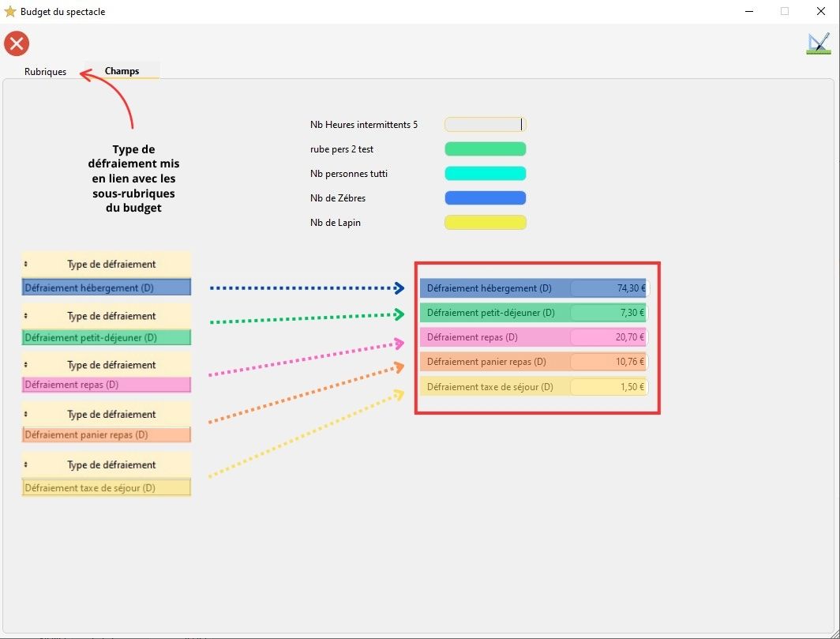Click the red X close icon
The height and width of the screenshot is (639, 840).
pos(17,43)
